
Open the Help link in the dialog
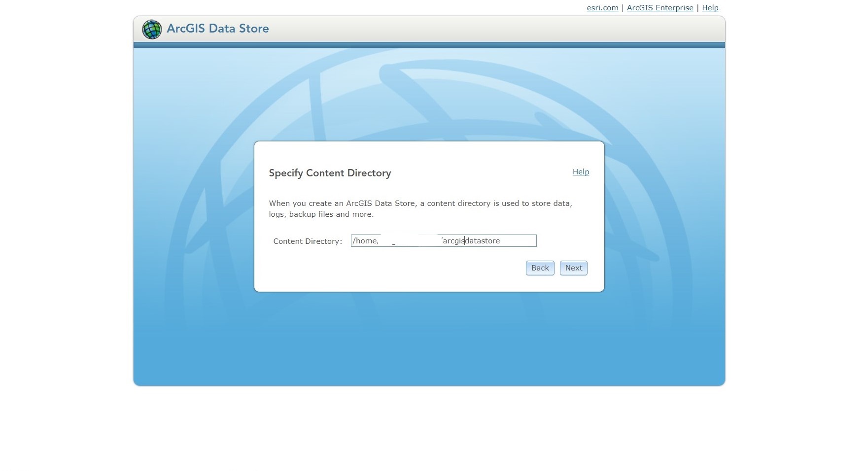tap(581, 172)
